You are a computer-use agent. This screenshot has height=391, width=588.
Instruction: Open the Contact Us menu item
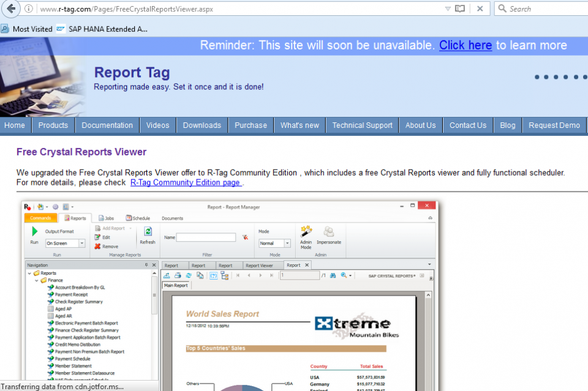point(467,125)
